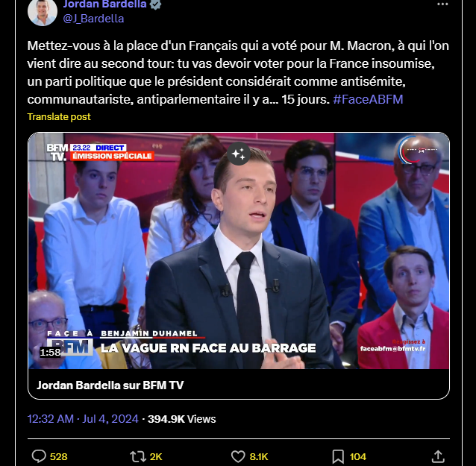This screenshot has width=476, height=466.
Task: Click the video title Jordan Bardella sur BFM TV
Action: pyautogui.click(x=110, y=385)
